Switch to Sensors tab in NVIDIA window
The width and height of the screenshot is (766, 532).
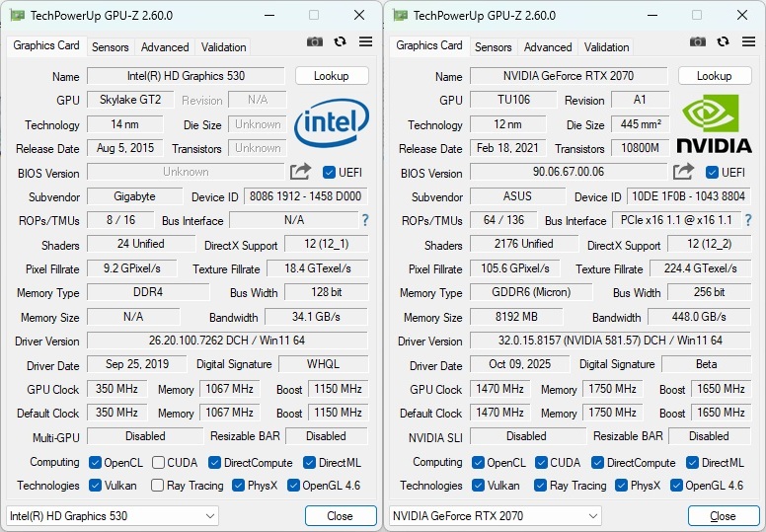(494, 47)
